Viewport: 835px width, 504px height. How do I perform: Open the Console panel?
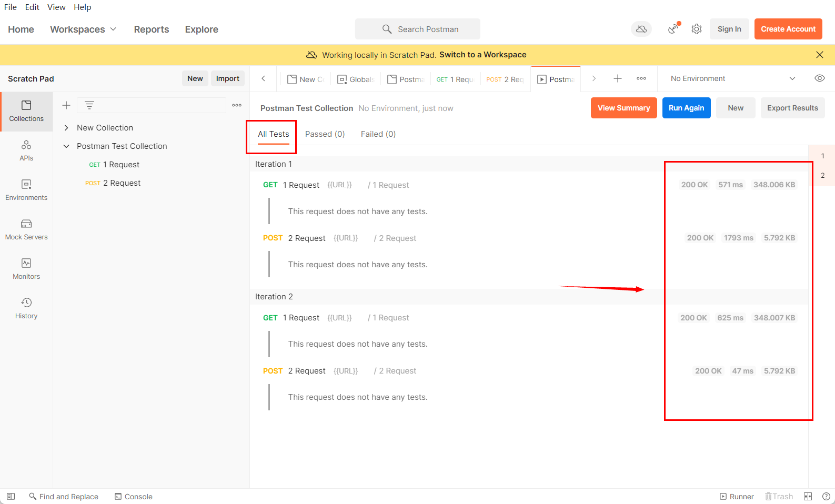[x=134, y=496]
